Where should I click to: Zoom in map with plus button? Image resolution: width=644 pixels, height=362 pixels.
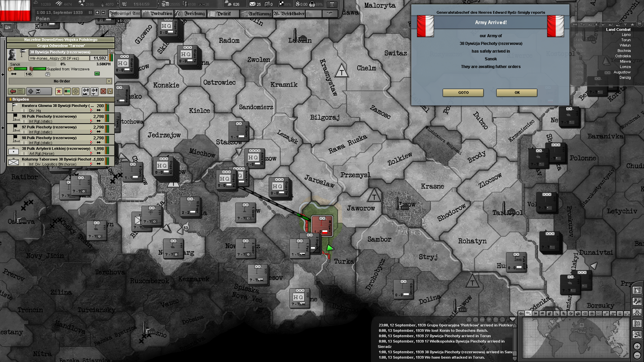coord(637,346)
